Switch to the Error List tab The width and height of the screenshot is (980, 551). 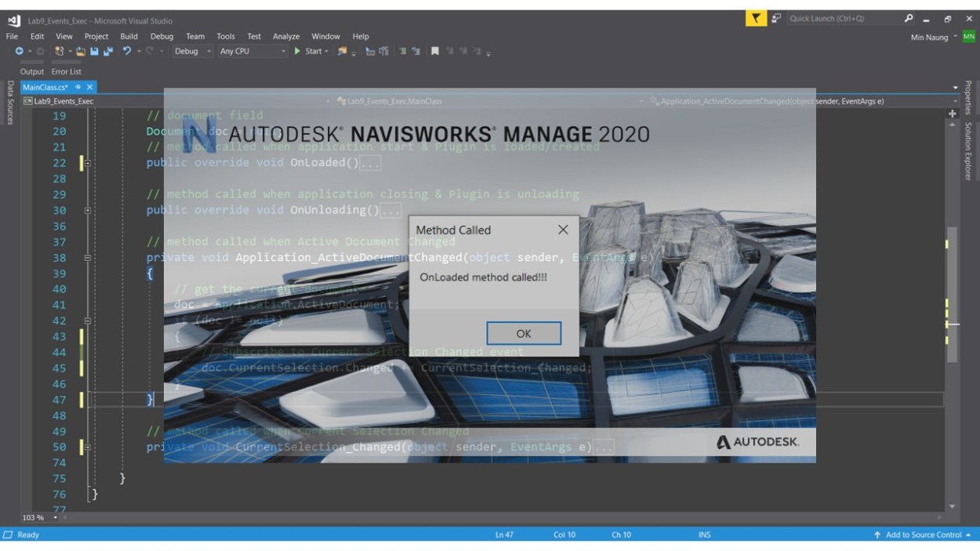67,71
